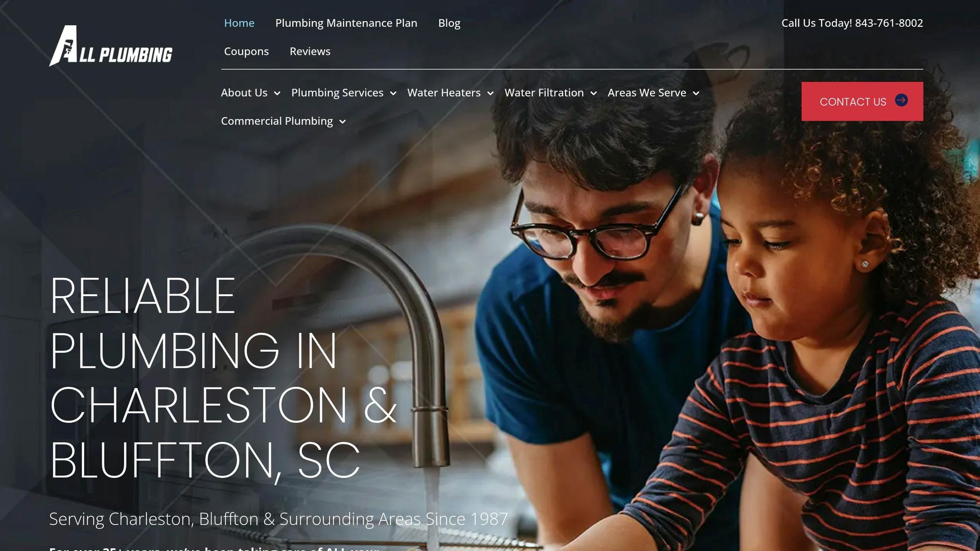Expand the About Us chevron

coord(277,94)
